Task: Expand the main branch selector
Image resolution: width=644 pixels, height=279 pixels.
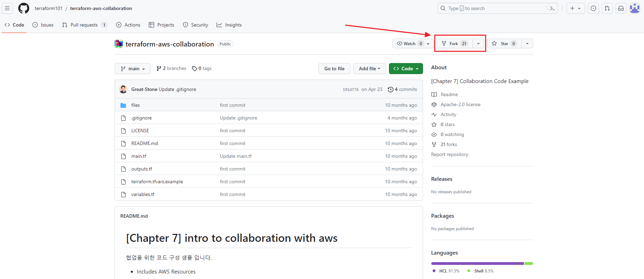Action: click(133, 69)
